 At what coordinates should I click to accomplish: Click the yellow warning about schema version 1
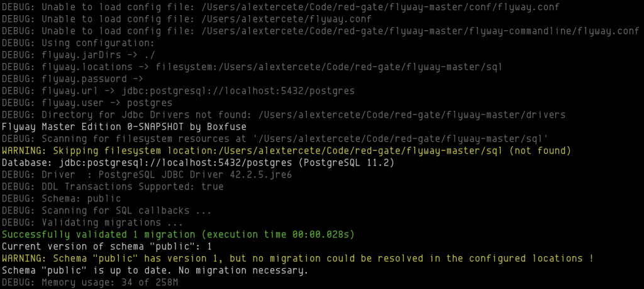297,259
